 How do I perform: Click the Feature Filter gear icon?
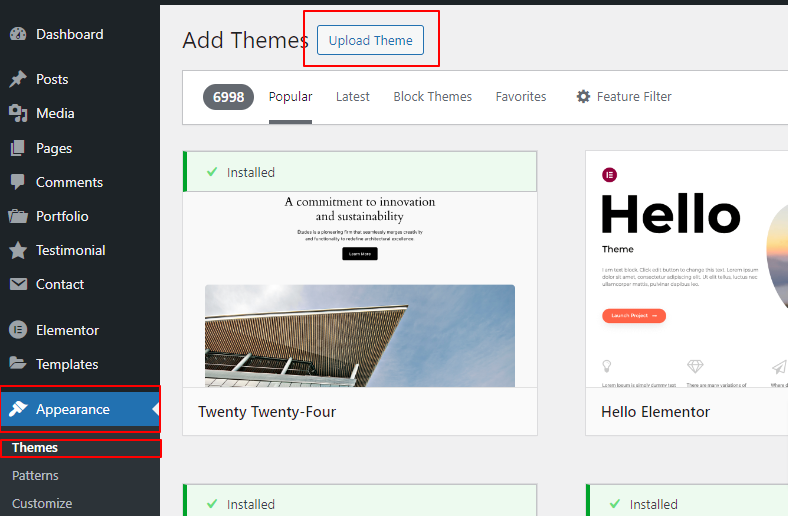pyautogui.click(x=584, y=97)
